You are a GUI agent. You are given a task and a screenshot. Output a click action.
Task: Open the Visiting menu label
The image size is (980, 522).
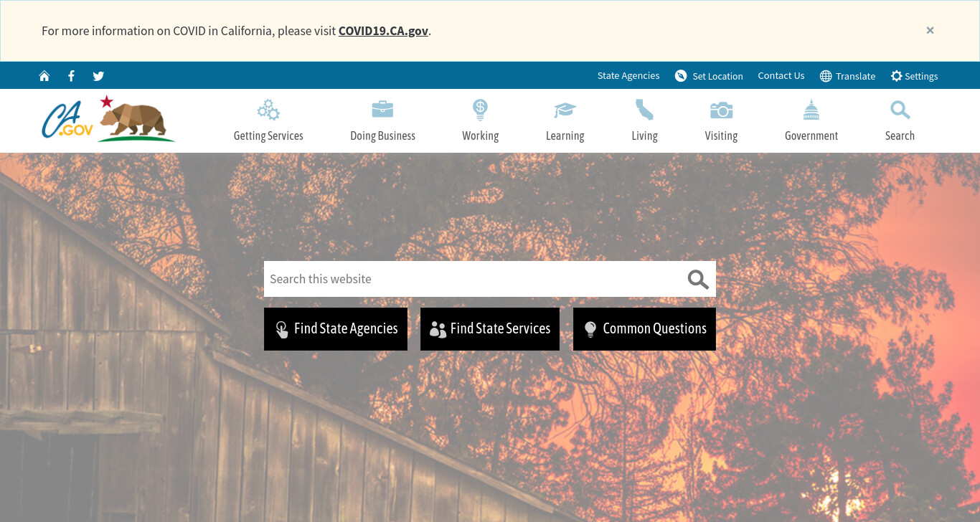pos(721,136)
